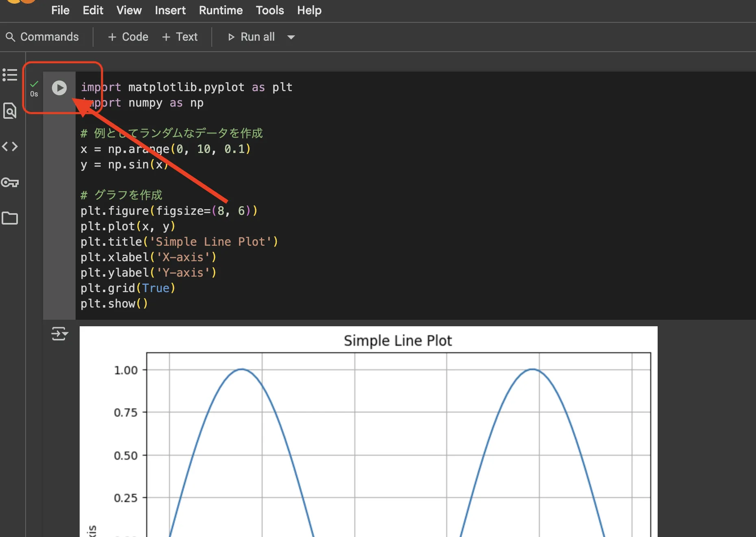
Task: Open the Tools menu
Action: [269, 11]
